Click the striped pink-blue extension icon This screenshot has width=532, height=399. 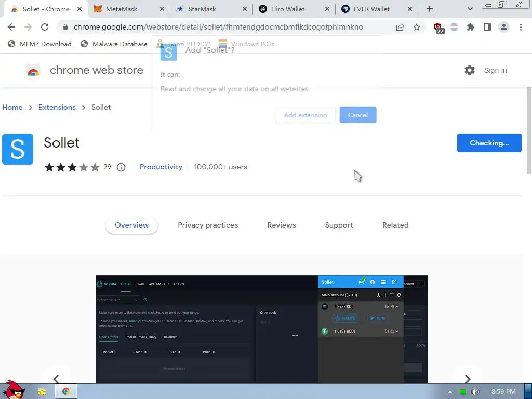point(454,27)
